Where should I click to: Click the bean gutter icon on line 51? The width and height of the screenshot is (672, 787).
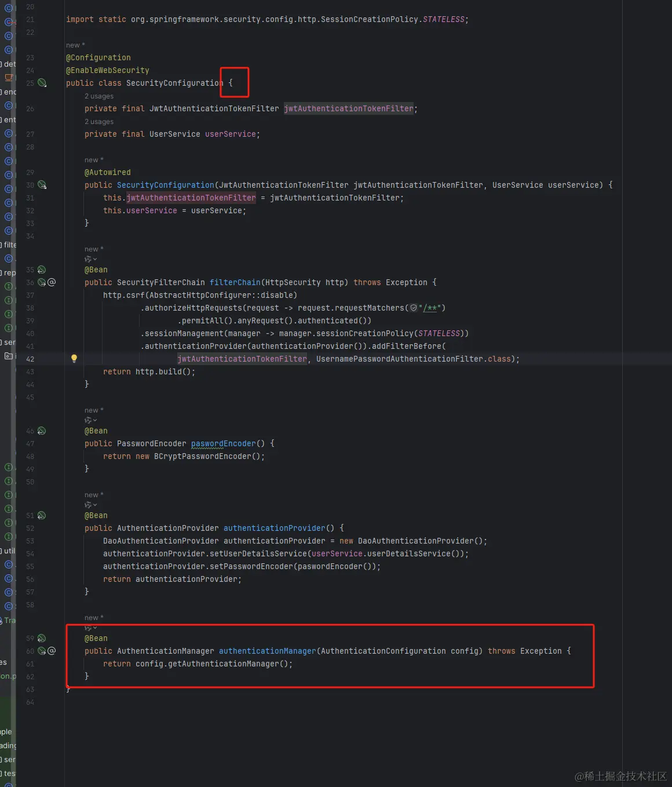click(42, 515)
